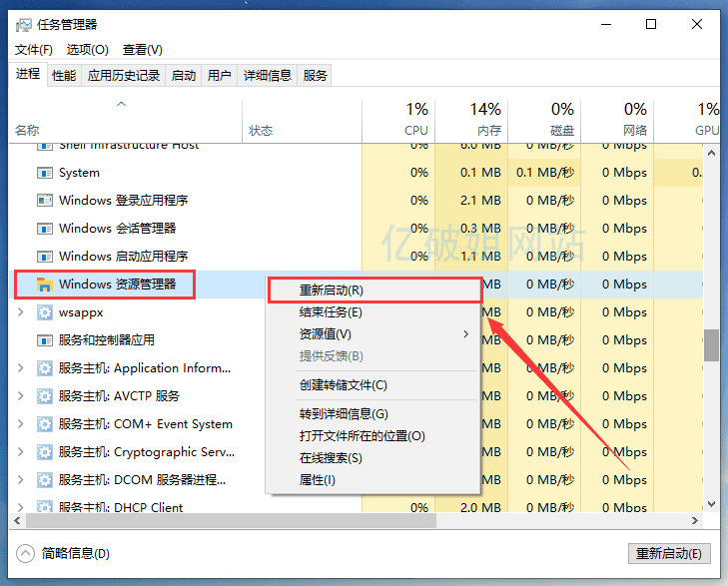Expand 服务主机: DHCP Client group
Image resolution: width=728 pixels, height=586 pixels.
tap(20, 507)
